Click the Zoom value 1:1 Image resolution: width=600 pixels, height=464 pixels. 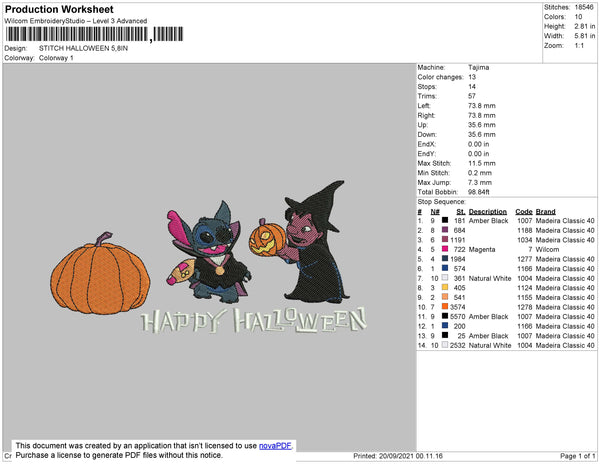pyautogui.click(x=579, y=46)
